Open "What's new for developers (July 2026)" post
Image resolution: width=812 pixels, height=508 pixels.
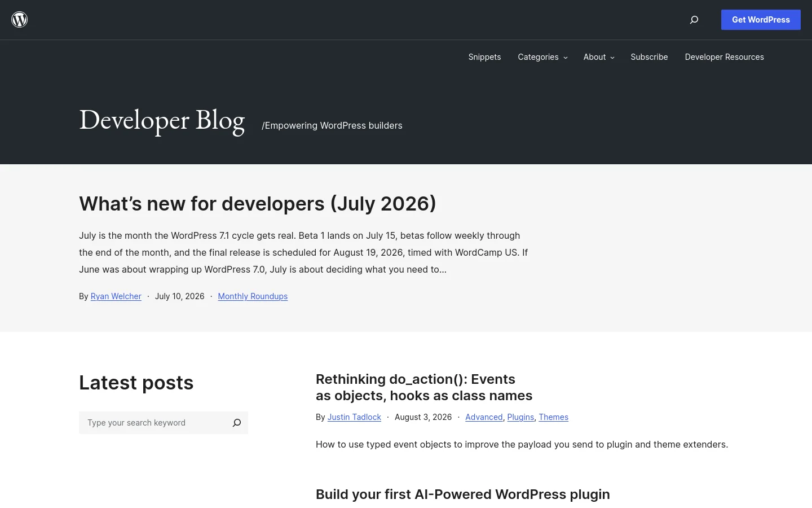point(258,204)
